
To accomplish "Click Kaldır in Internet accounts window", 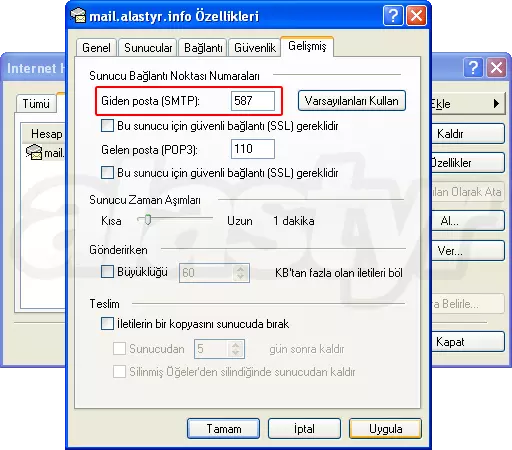I will pos(468,134).
